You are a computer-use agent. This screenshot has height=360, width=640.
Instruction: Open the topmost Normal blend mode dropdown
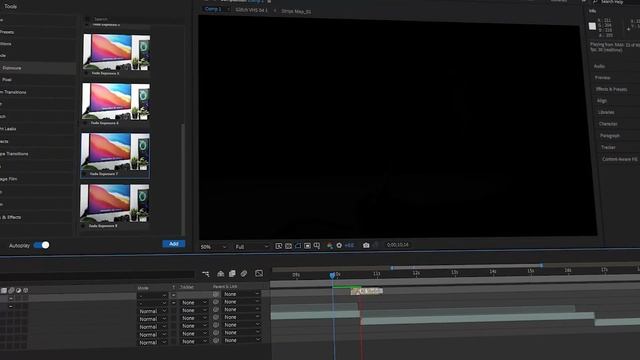152,311
